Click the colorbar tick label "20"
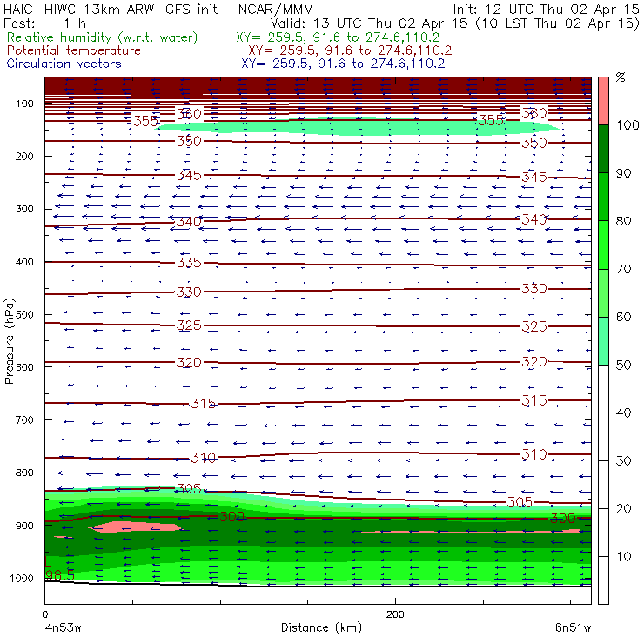 623,509
